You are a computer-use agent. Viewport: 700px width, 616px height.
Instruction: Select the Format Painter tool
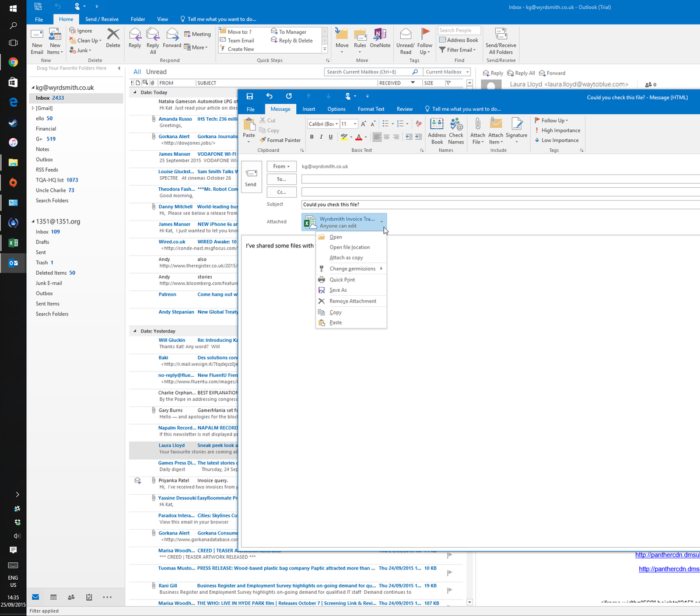pyautogui.click(x=280, y=140)
